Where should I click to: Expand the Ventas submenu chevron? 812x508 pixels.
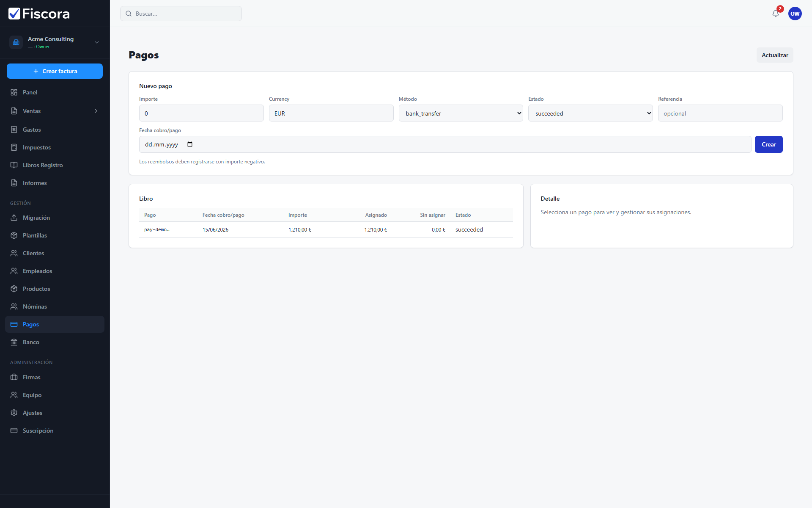(x=96, y=111)
